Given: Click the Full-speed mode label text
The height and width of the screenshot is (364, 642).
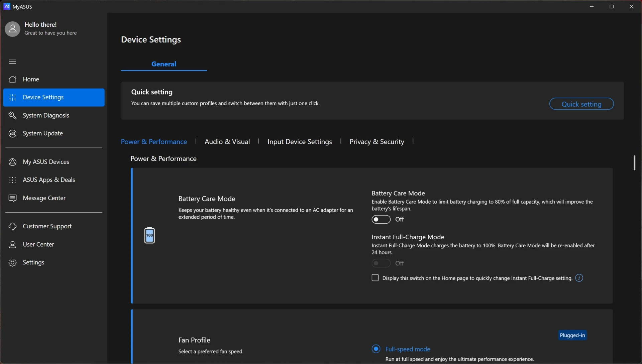Looking at the screenshot, I should coord(408,349).
